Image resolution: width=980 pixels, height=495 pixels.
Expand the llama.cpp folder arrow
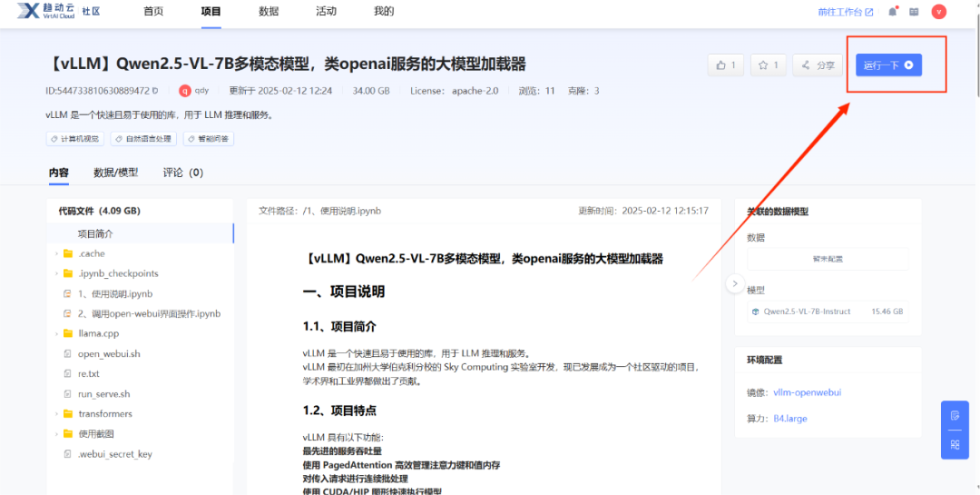pos(56,333)
